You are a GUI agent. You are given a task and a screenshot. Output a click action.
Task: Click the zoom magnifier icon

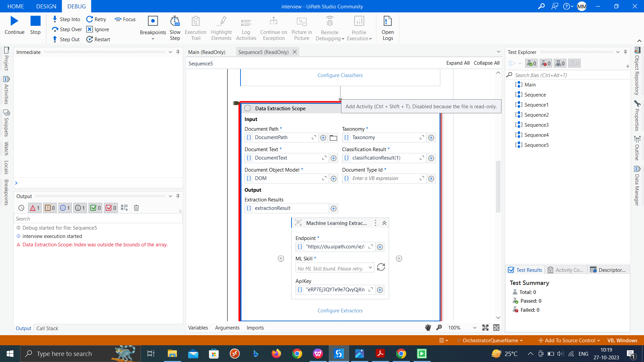point(439,328)
